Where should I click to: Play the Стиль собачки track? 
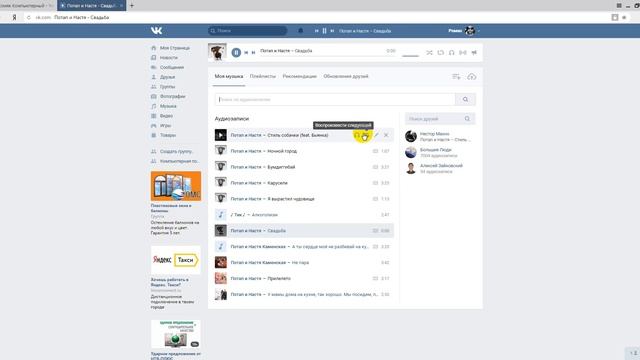coord(221,135)
